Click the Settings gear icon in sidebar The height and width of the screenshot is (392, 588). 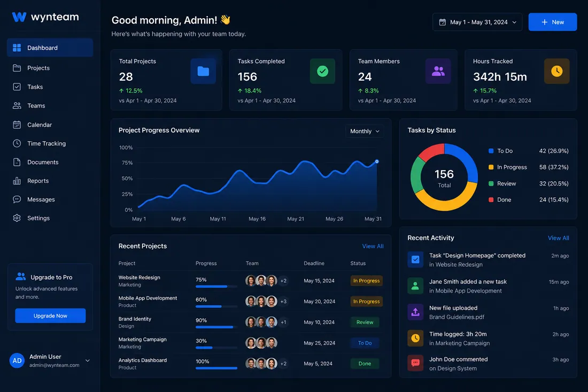pyautogui.click(x=17, y=218)
